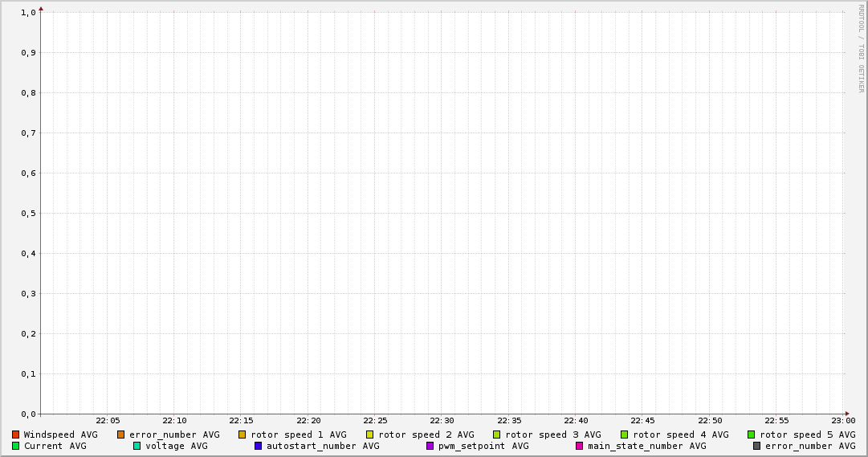This screenshot has height=457, width=868.
Task: Select the 'rotor speed 2 AVG' label
Action: click(x=426, y=435)
